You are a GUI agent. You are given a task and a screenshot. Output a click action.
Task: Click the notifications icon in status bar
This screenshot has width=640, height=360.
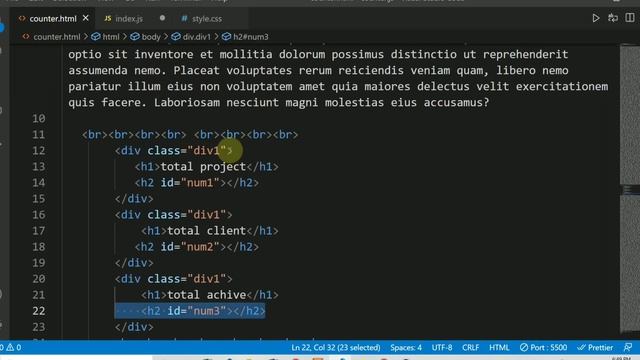coord(628,347)
